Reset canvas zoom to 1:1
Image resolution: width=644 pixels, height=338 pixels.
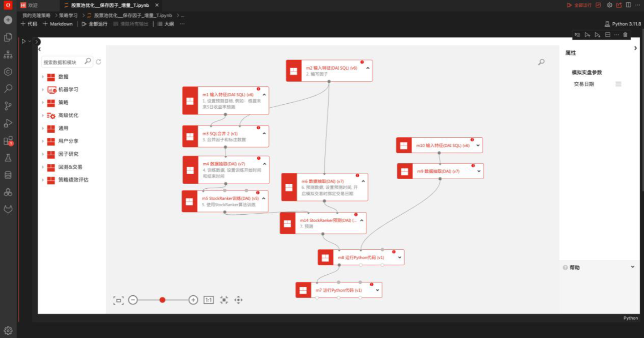coord(209,300)
